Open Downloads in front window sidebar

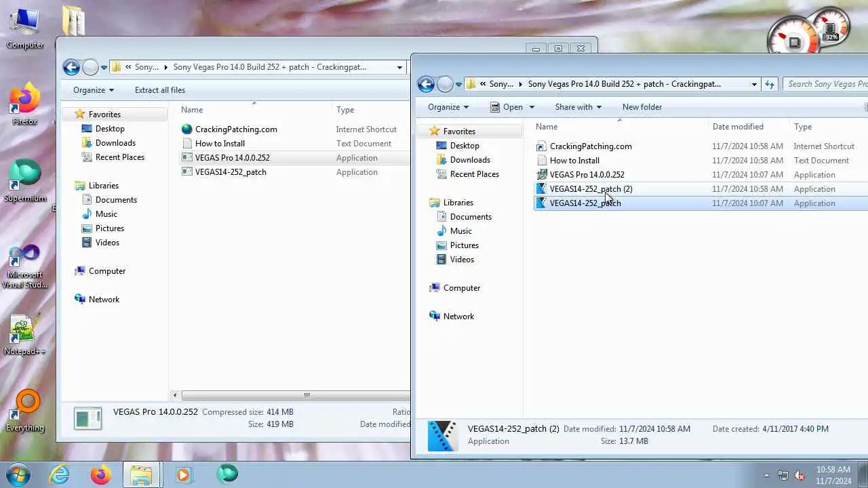click(x=470, y=160)
